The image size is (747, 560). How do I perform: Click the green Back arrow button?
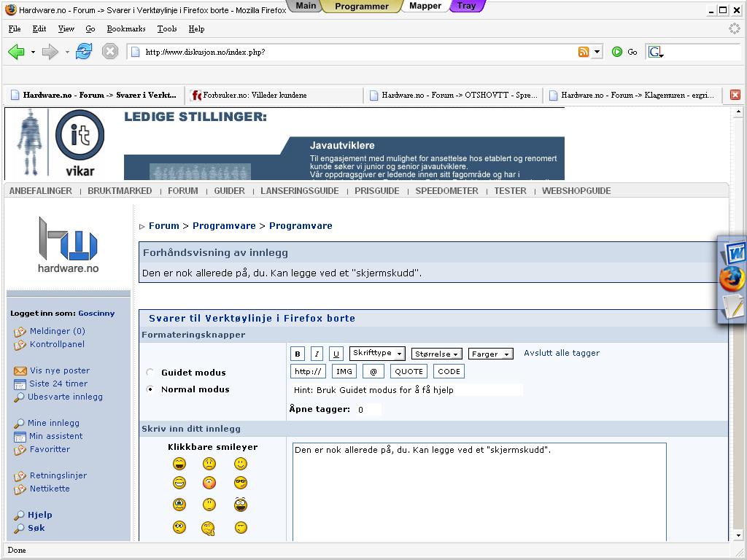pyautogui.click(x=16, y=52)
